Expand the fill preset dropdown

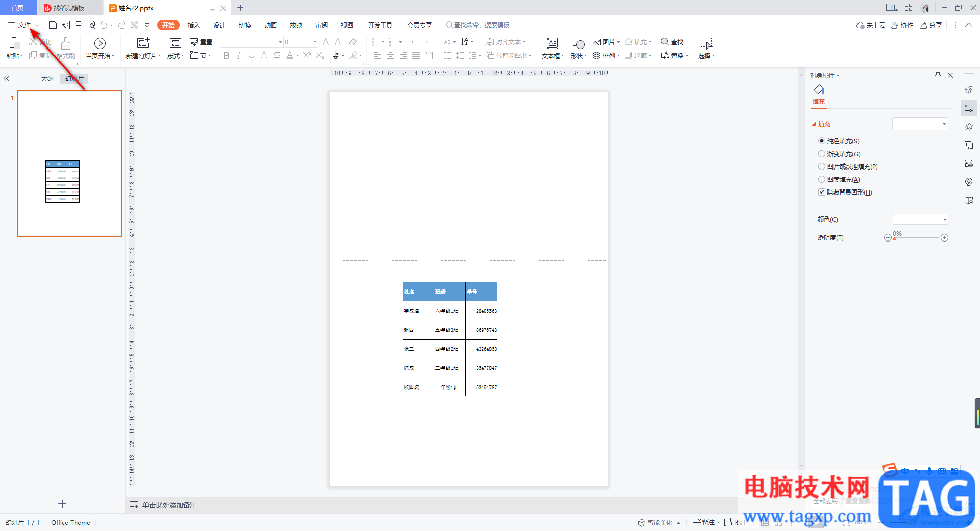[x=920, y=124]
